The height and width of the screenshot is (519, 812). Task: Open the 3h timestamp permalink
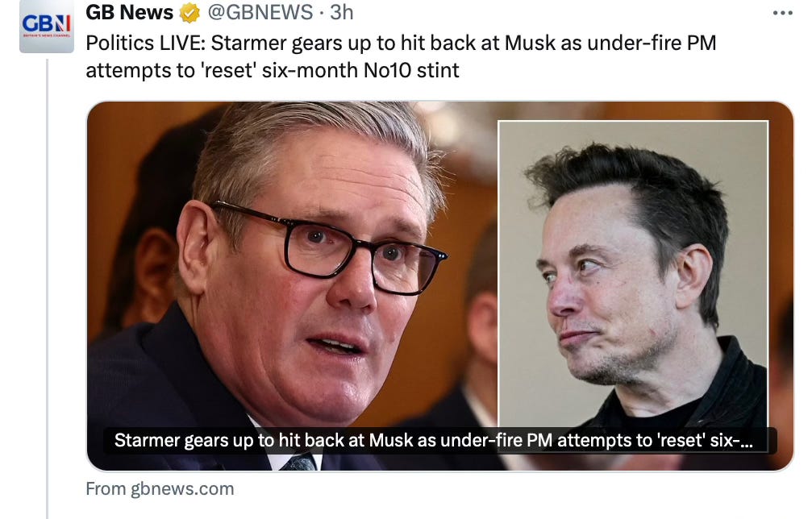[x=342, y=12]
